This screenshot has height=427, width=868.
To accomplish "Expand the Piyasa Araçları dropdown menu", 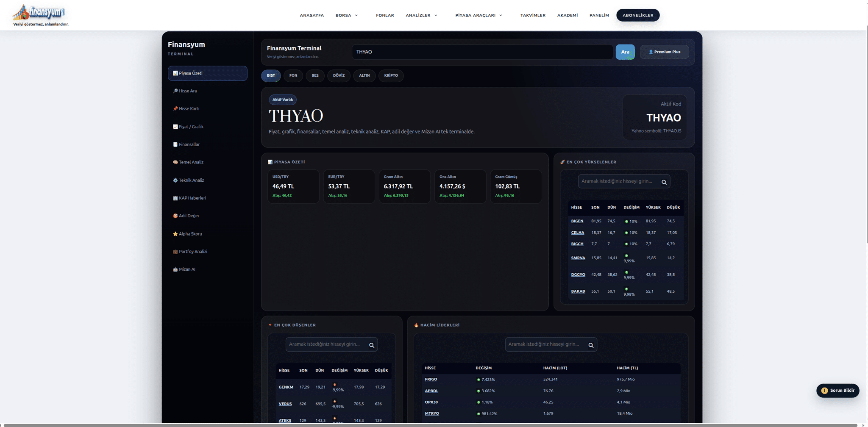I will click(x=479, y=15).
